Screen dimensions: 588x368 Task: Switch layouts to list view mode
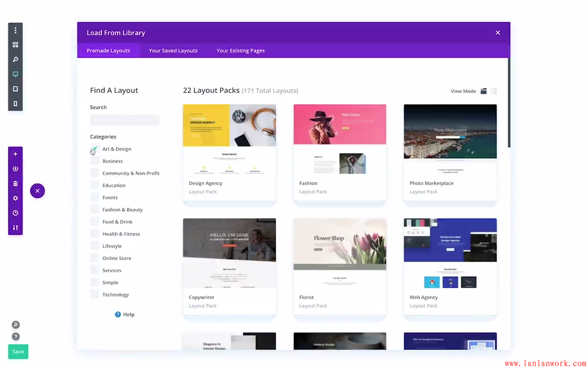click(x=494, y=91)
